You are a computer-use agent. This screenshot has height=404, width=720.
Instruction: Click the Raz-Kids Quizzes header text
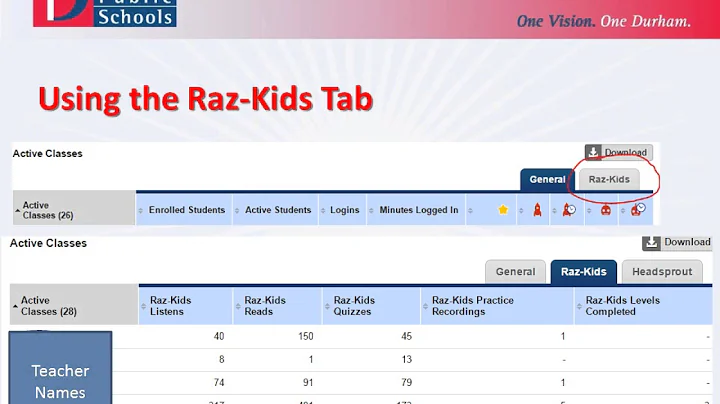coord(354,306)
